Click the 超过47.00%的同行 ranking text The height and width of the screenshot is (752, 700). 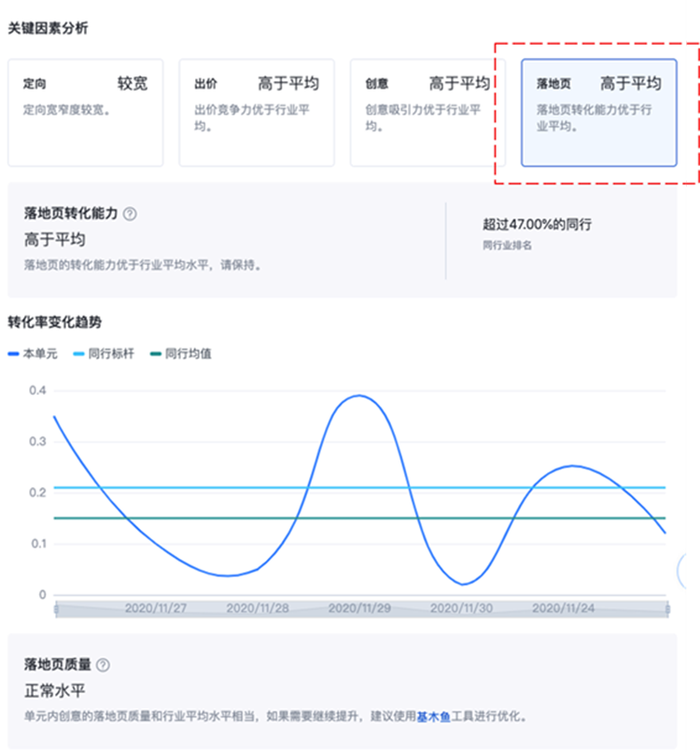click(x=537, y=225)
